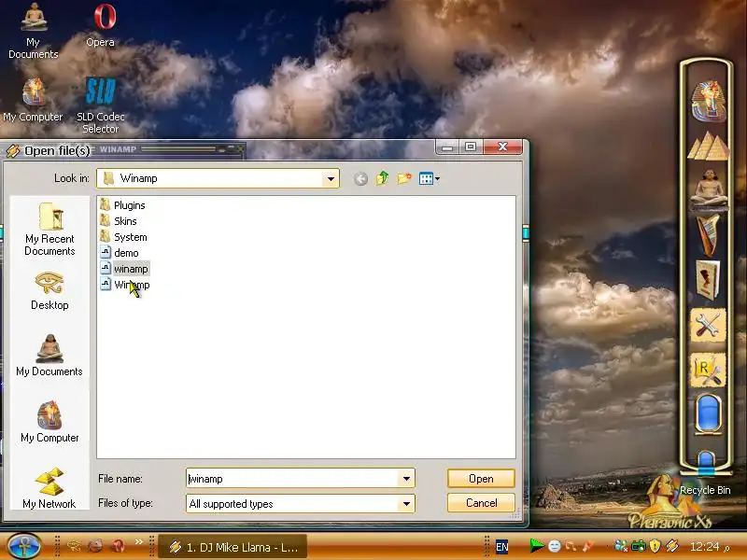Click red quick launch icon on taskbar
Viewport: 747px width, 560px height.
tap(118, 546)
